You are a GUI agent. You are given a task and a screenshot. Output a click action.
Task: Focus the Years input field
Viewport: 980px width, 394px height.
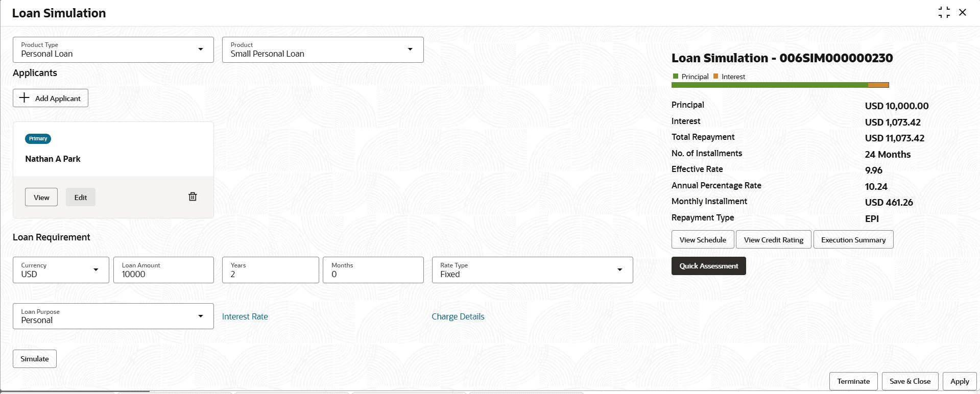[270, 274]
